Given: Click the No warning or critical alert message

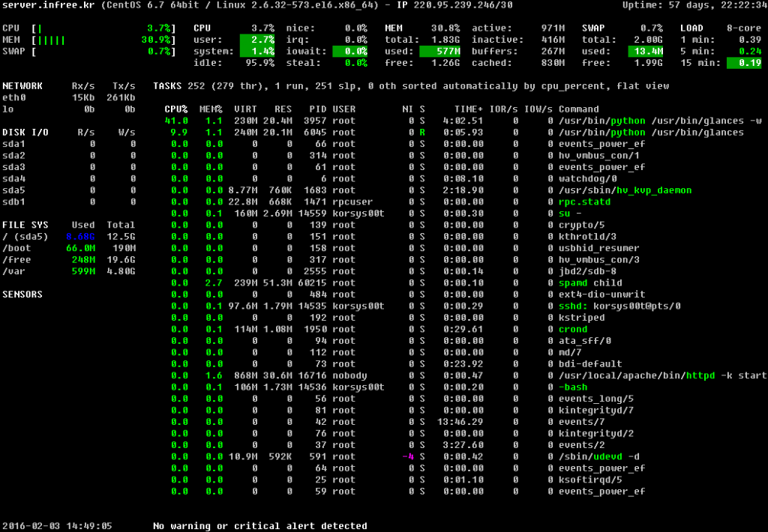Looking at the screenshot, I should [260, 526].
